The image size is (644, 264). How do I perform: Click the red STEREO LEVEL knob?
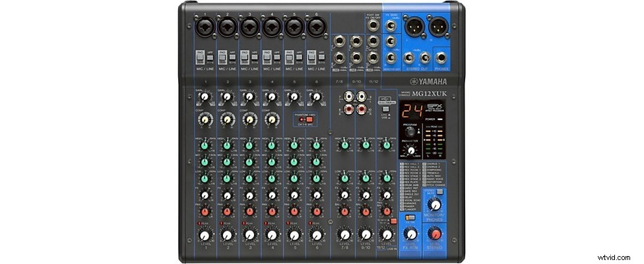click(x=435, y=234)
